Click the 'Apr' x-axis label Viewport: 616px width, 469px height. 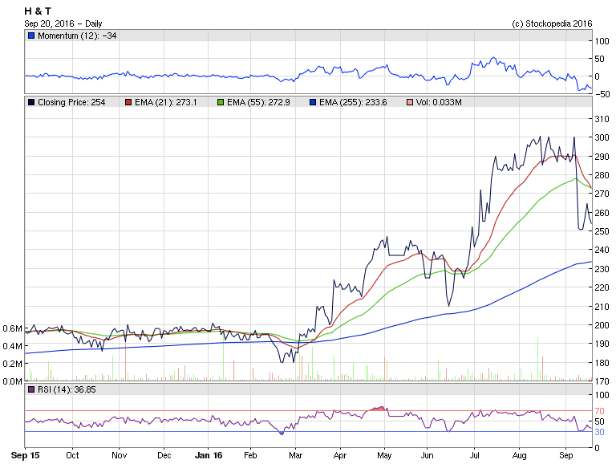[340, 455]
